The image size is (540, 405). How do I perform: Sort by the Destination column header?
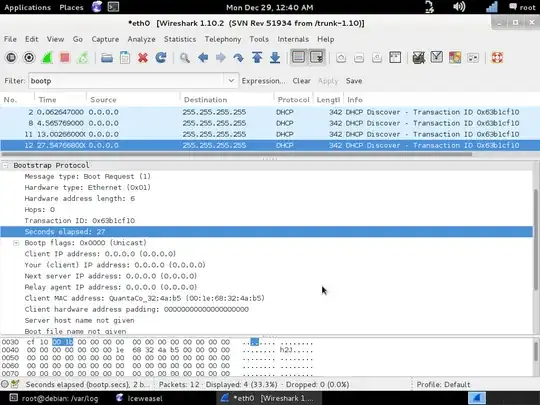pos(227,100)
